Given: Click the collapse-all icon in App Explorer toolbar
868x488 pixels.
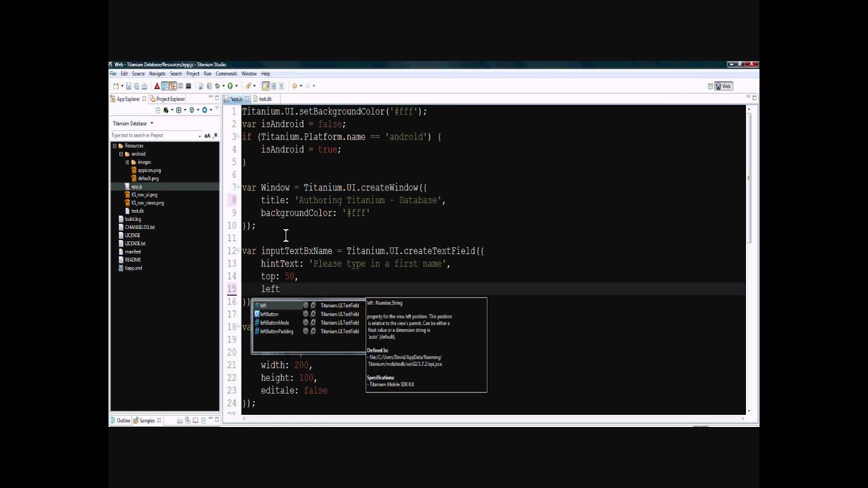Looking at the screenshot, I should [157, 110].
